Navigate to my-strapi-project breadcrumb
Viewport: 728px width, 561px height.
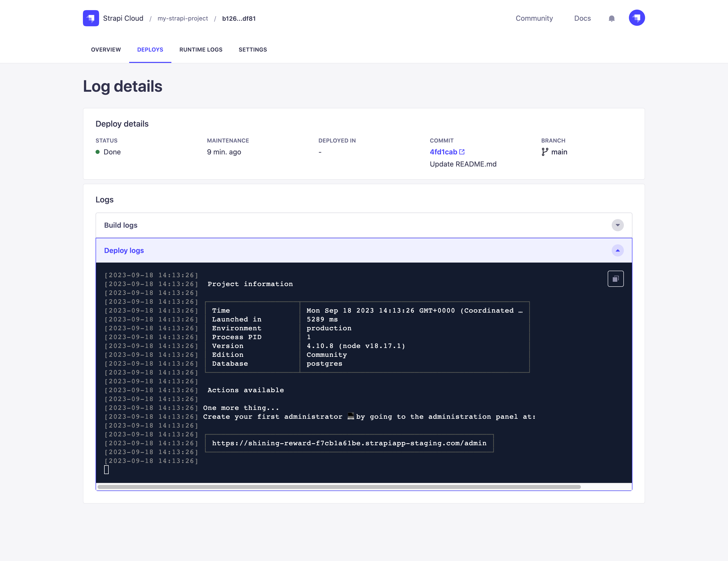[x=183, y=18]
